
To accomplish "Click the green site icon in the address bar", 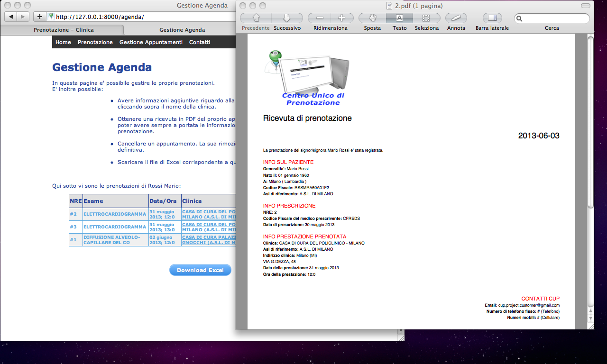I will click(x=51, y=16).
